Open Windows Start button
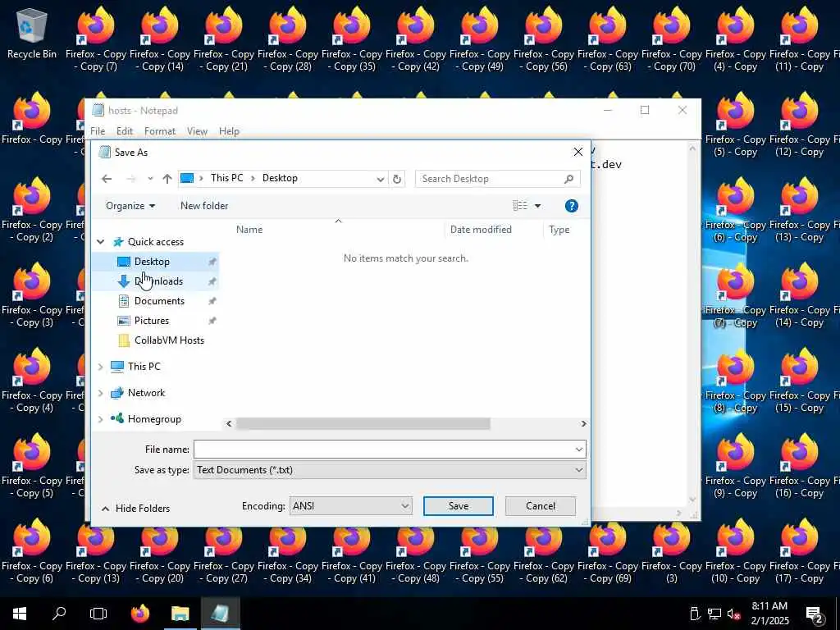 20,614
